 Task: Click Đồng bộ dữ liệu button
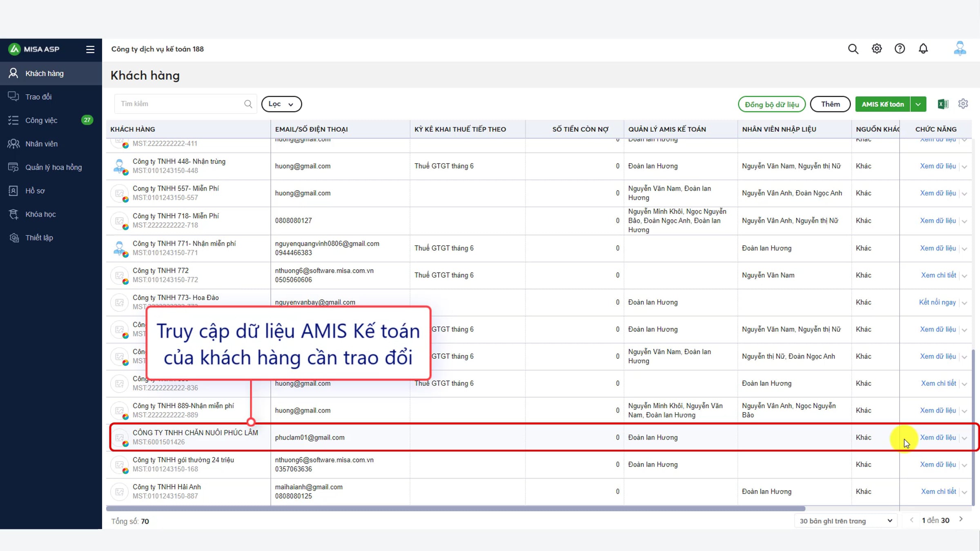pos(772,104)
